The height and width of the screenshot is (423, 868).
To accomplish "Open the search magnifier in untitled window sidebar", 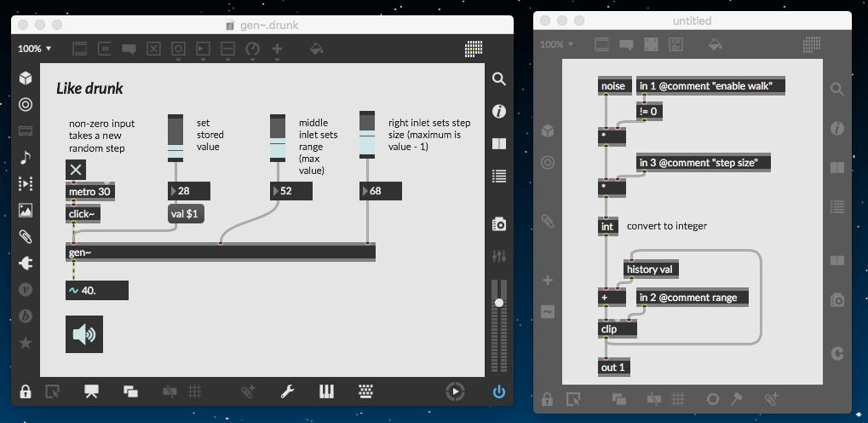I will pyautogui.click(x=837, y=90).
